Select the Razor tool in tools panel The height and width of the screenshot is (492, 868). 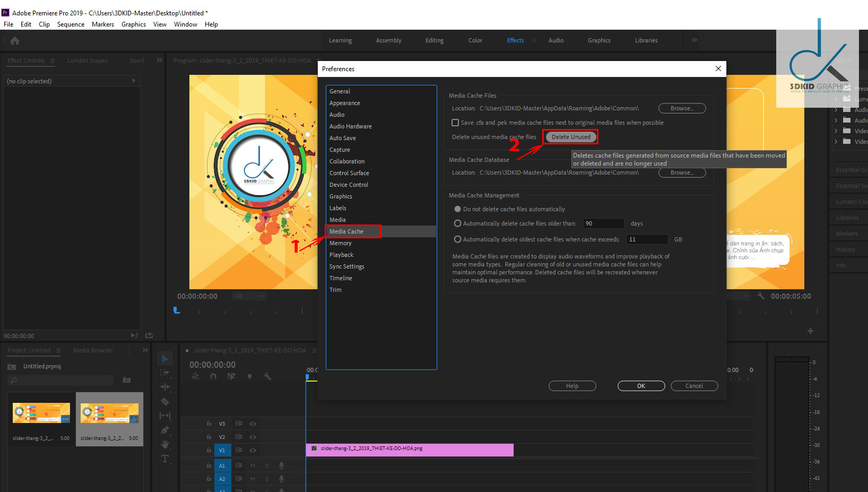pos(165,401)
